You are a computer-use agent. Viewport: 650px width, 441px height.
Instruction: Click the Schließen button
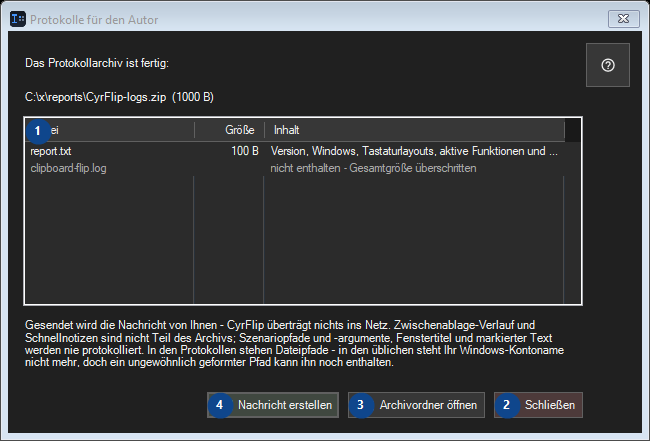(538, 405)
